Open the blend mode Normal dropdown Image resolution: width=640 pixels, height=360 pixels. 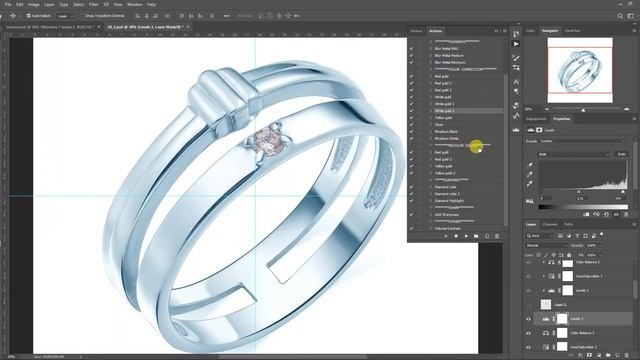pos(546,245)
